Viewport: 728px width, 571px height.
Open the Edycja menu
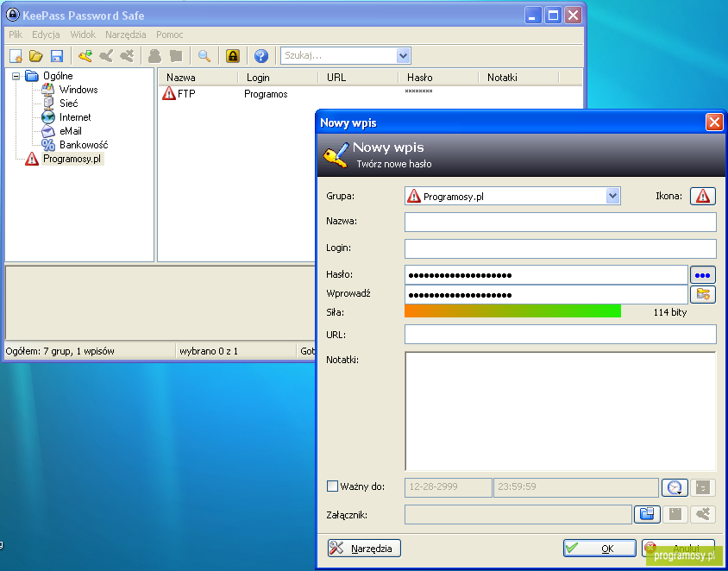click(46, 35)
